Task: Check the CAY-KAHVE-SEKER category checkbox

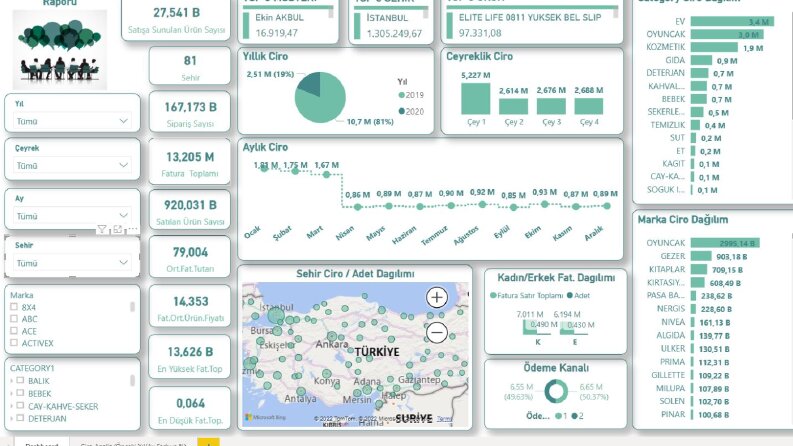Action: click(20, 406)
